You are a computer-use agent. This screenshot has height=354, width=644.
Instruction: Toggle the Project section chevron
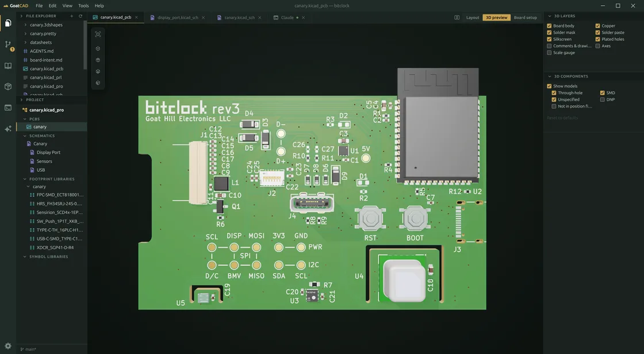(x=21, y=100)
